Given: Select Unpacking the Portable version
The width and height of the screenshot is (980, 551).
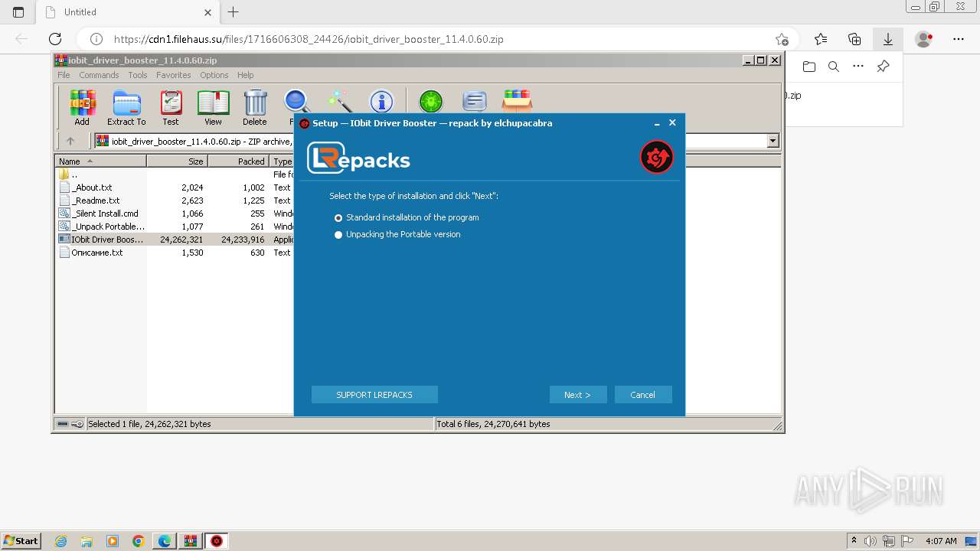Looking at the screenshot, I should pos(397,234).
